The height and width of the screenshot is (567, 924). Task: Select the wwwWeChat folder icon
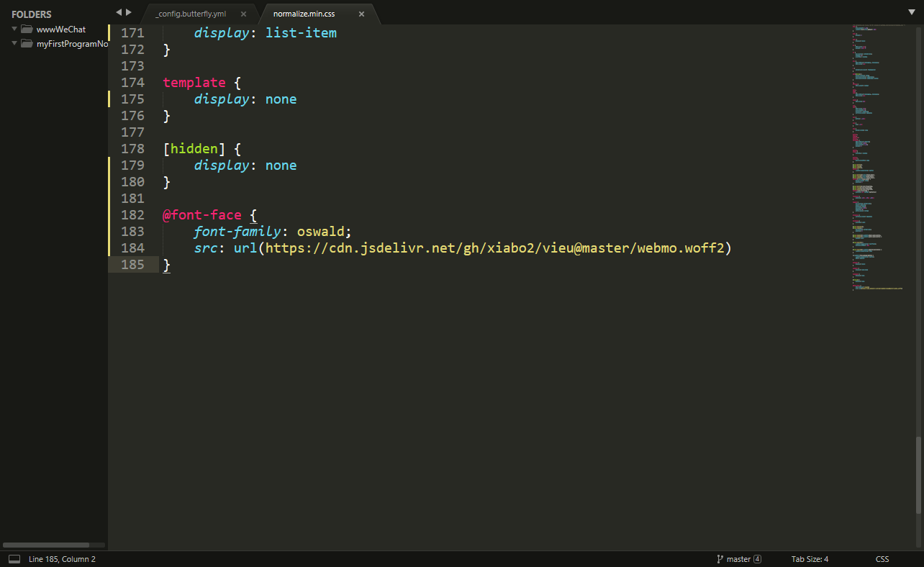pos(27,30)
